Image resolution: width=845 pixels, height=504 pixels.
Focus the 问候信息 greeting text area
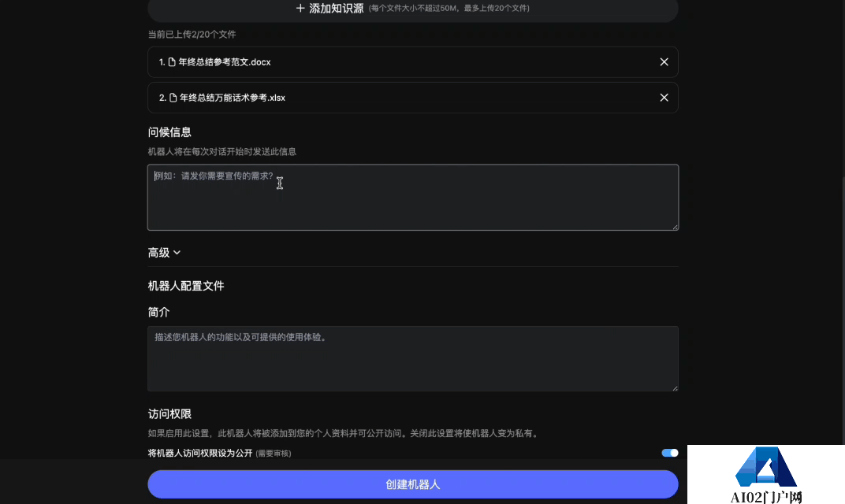pos(413,197)
